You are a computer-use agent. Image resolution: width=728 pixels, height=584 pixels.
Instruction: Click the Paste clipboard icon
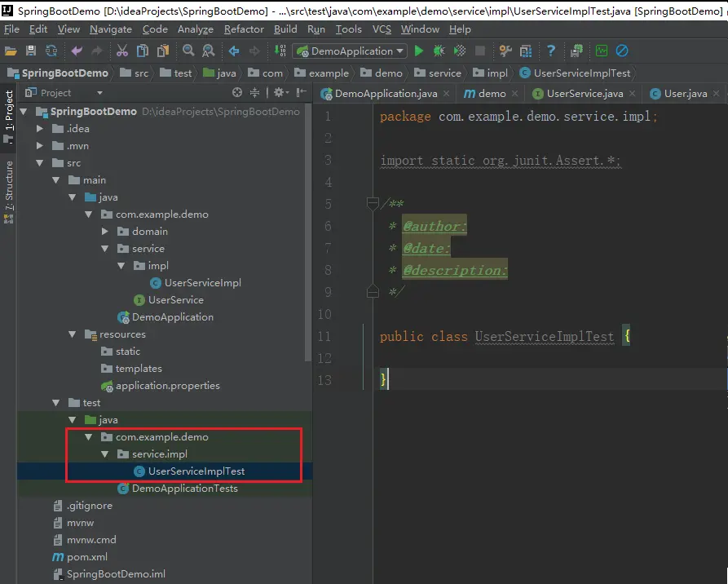pyautogui.click(x=163, y=51)
